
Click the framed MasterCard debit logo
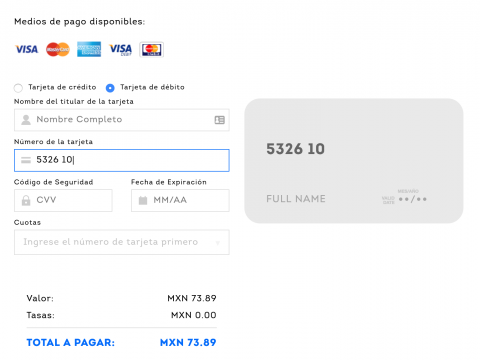click(x=152, y=50)
